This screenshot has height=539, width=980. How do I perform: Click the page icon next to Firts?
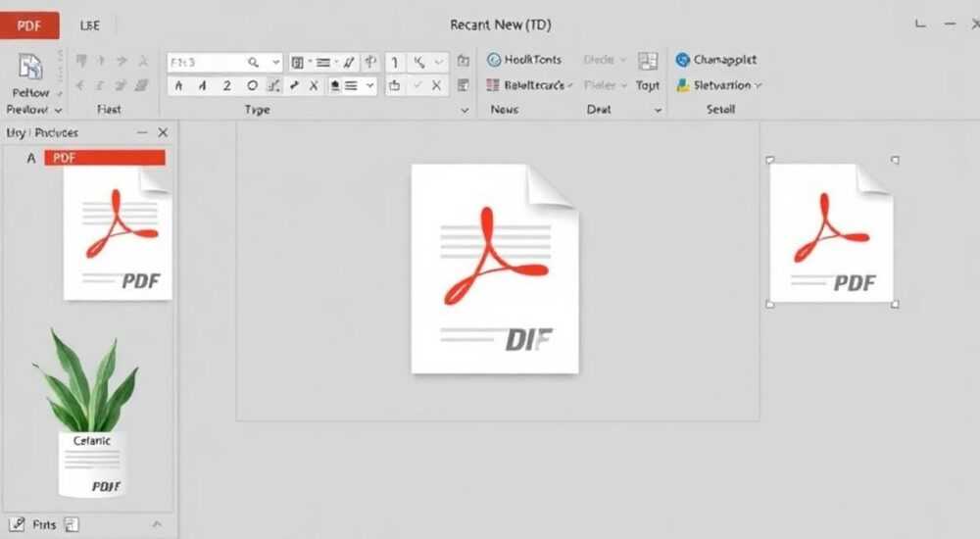(72, 524)
